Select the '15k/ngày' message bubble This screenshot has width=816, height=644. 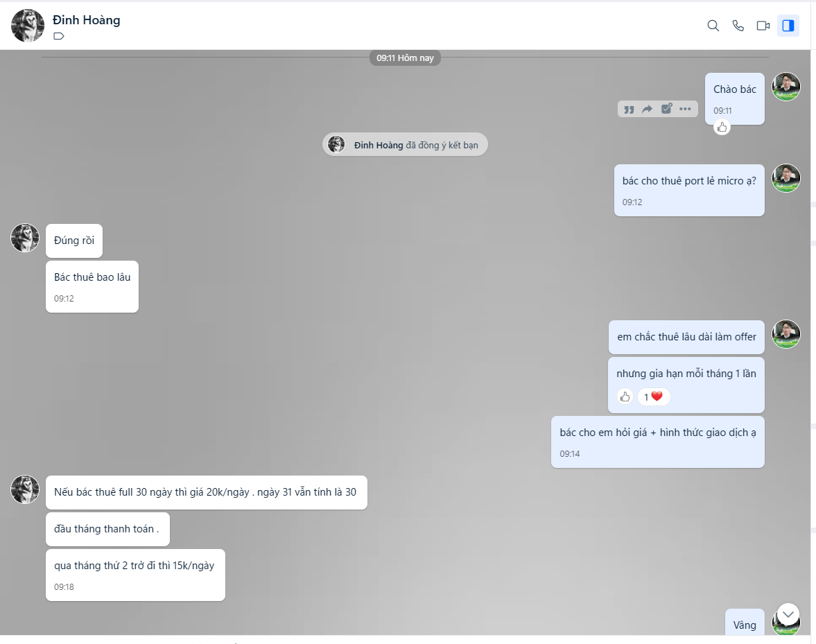click(x=135, y=575)
